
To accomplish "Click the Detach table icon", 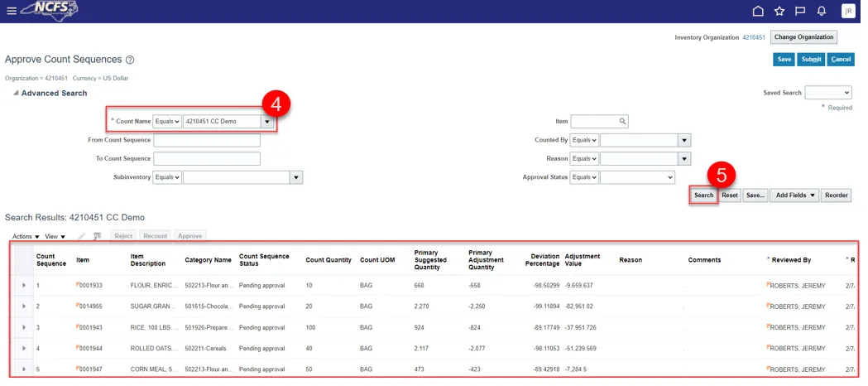I will [x=98, y=236].
